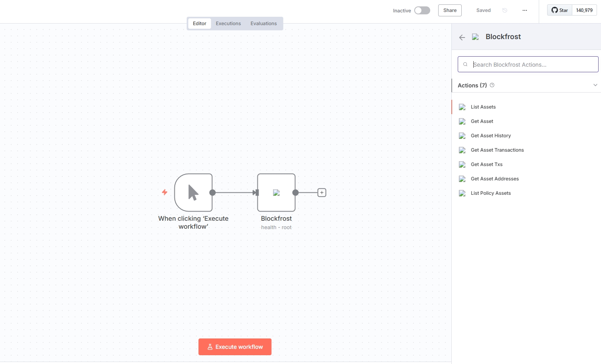Click the icon beside List Policy Assets
The height and width of the screenshot is (364, 601).
(463, 193)
